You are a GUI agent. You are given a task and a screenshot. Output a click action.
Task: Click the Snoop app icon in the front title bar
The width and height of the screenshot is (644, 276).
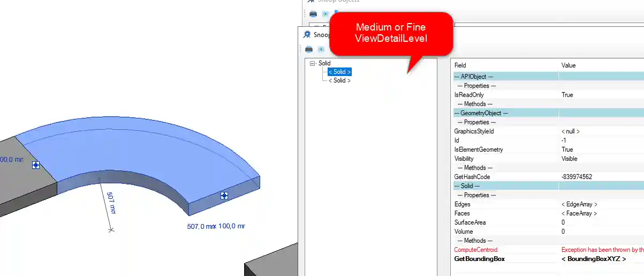pyautogui.click(x=307, y=34)
